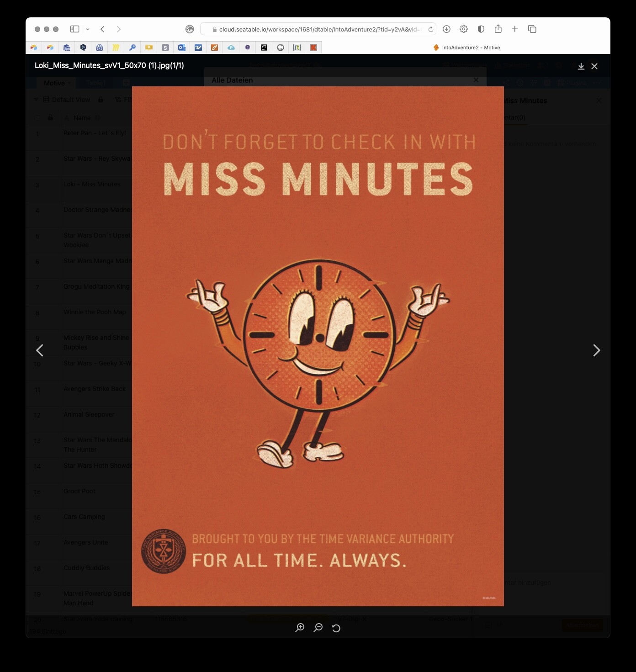This screenshot has height=672, width=636.
Task: Open the black YT pinned tab
Action: point(264,48)
